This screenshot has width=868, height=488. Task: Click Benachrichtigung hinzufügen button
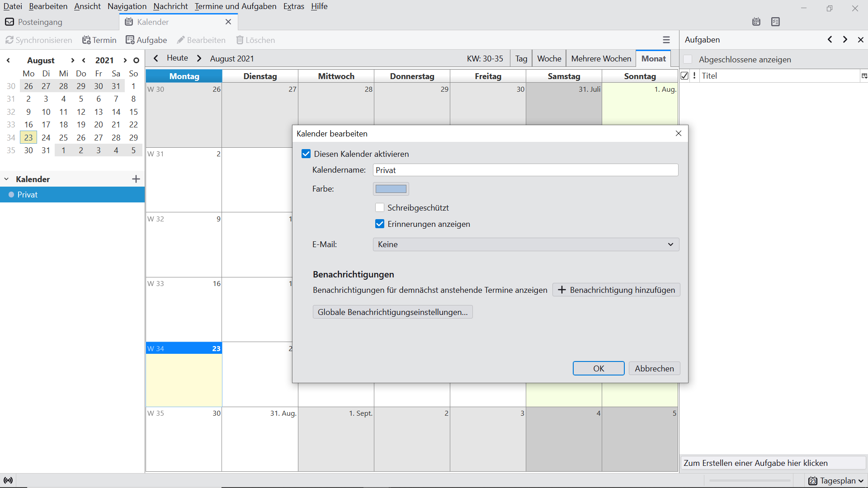pos(616,290)
